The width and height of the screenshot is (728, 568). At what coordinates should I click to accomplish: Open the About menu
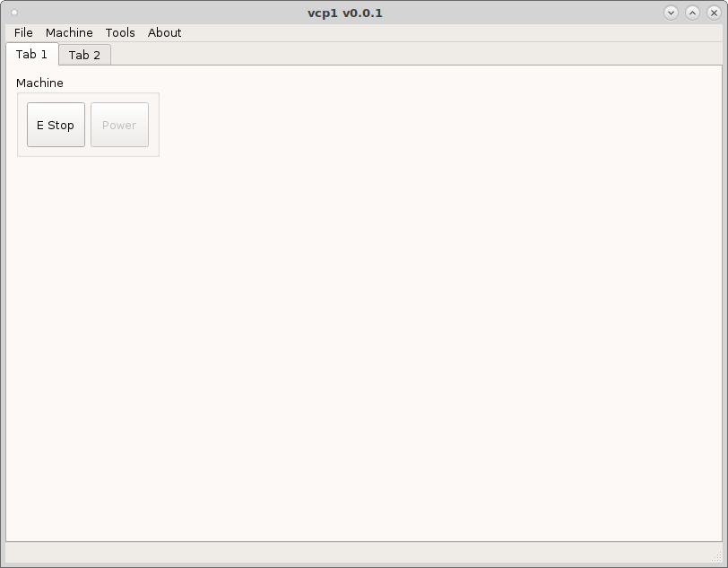[x=164, y=32]
